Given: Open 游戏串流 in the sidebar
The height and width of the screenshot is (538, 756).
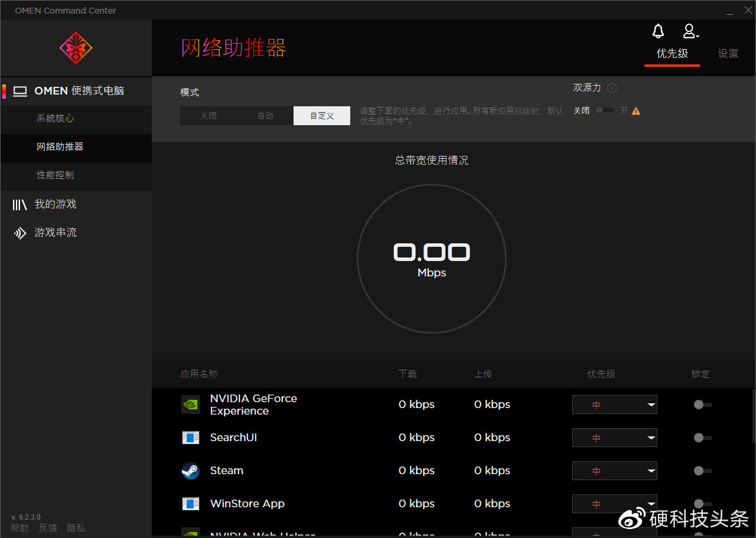Looking at the screenshot, I should [x=56, y=232].
